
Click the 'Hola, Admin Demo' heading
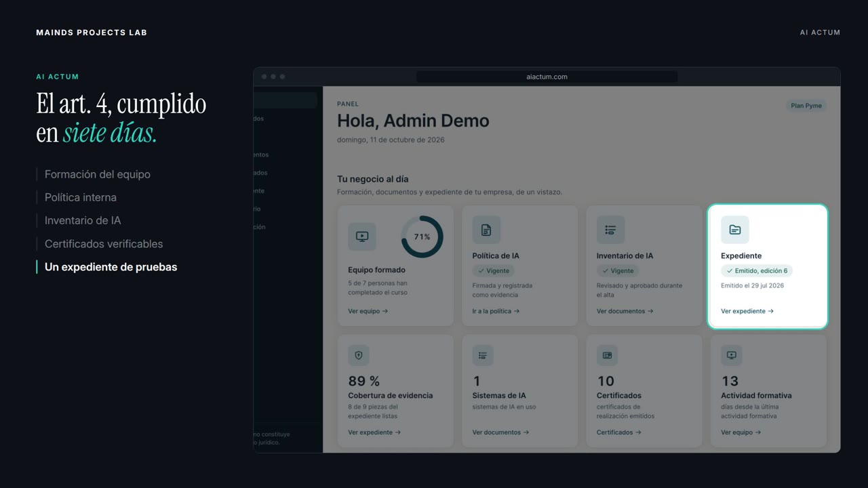[x=413, y=121]
